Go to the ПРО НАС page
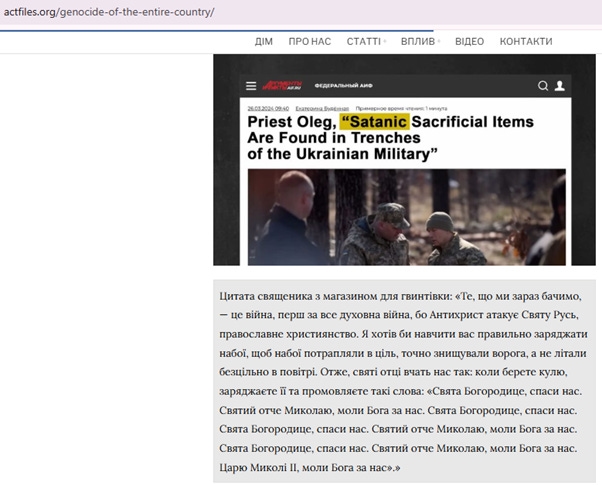Viewport: 602px width, 485px height. pyautogui.click(x=310, y=41)
